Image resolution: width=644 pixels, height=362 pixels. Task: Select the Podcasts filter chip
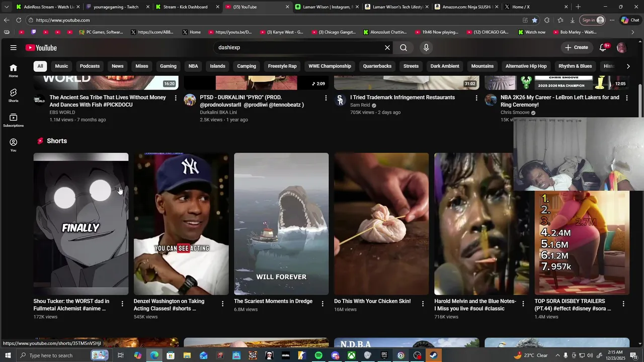click(x=90, y=66)
